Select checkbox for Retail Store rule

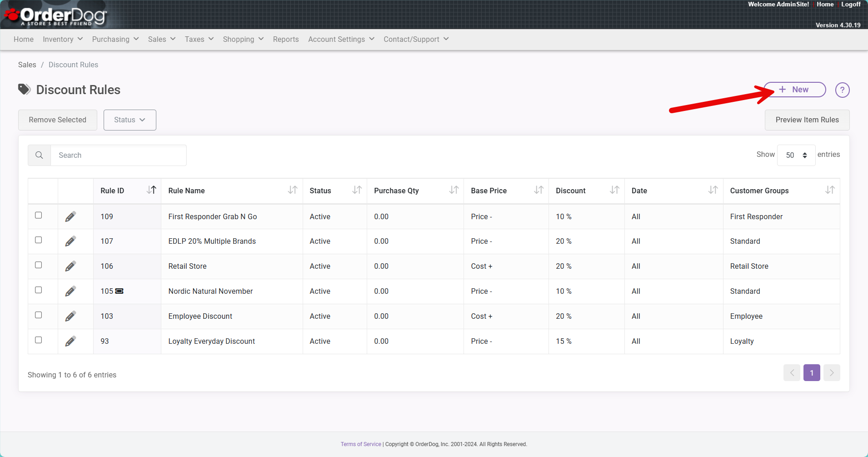39,265
